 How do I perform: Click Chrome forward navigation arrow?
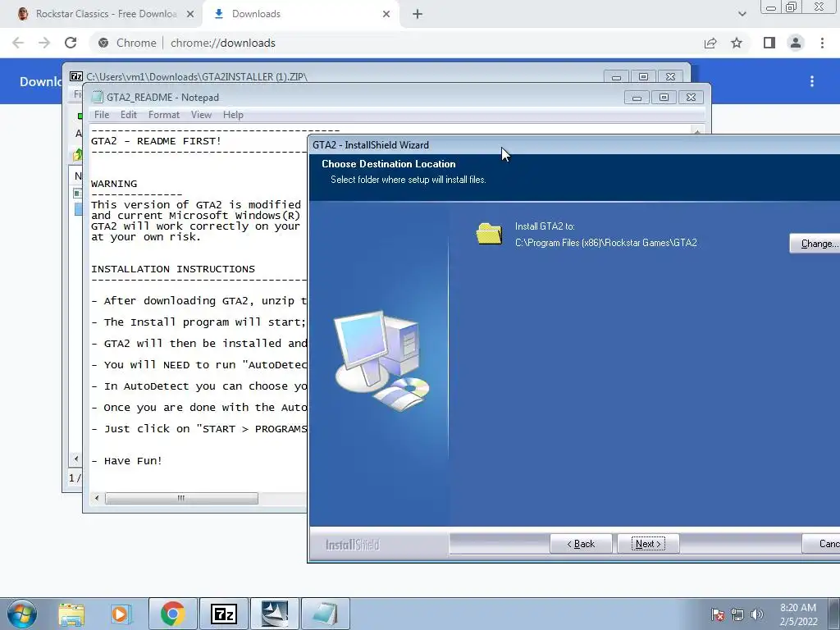click(44, 43)
